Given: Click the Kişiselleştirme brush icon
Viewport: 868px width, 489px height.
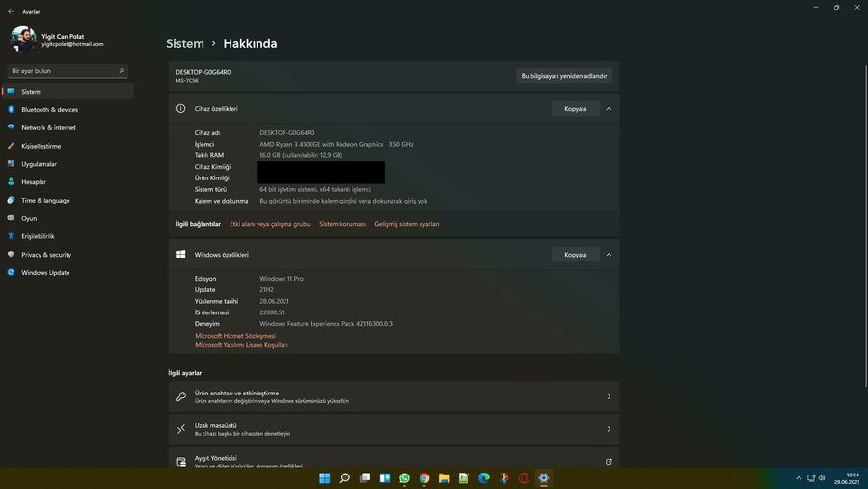Looking at the screenshot, I should [11, 146].
